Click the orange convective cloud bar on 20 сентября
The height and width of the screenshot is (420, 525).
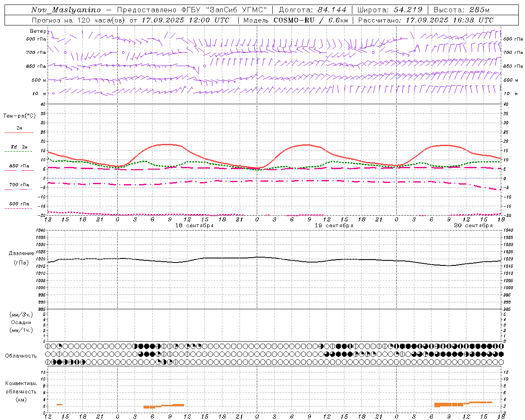pos(463,404)
